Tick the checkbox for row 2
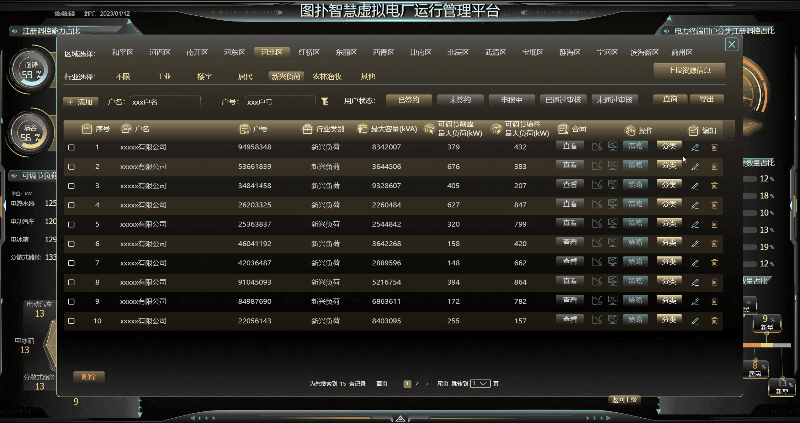This screenshot has width=800, height=423. click(x=71, y=167)
